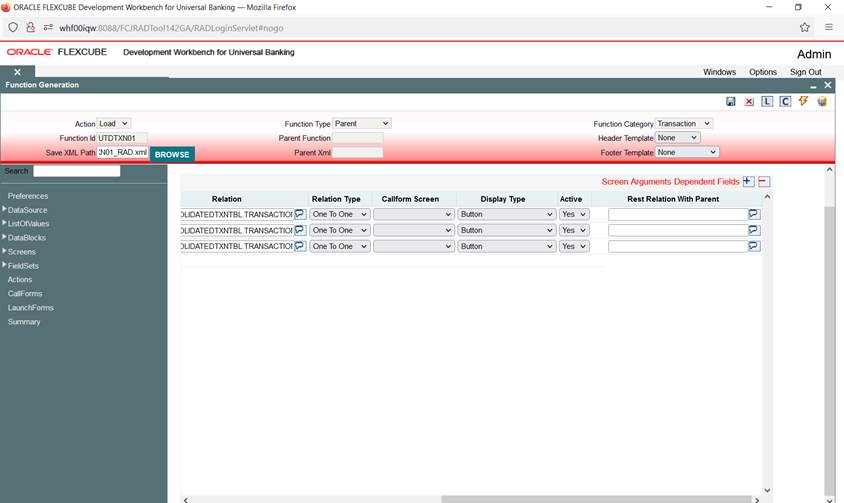The image size is (844, 503).
Task: Click the Save floppy disk icon
Action: 730,101
